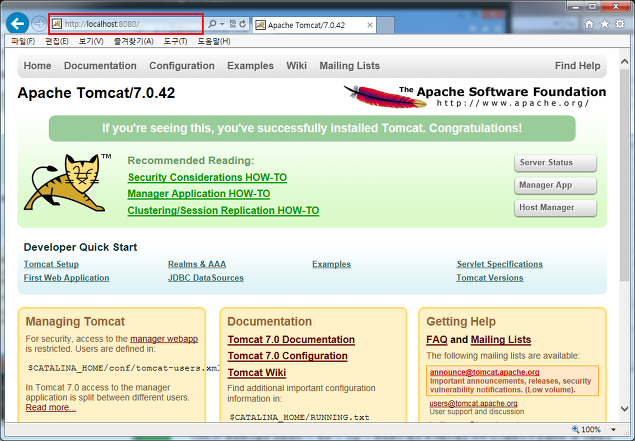Open the 도구(T) menu
This screenshot has width=635, height=441.
(x=175, y=41)
